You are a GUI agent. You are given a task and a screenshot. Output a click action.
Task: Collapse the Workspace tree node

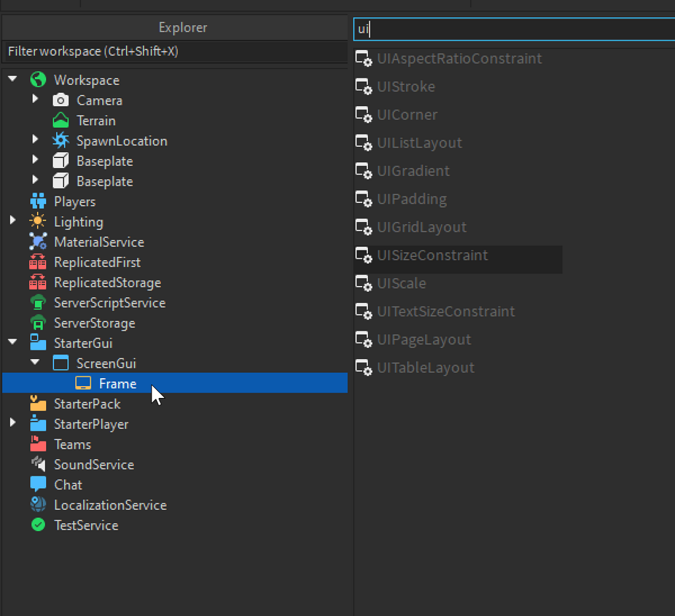(x=13, y=79)
